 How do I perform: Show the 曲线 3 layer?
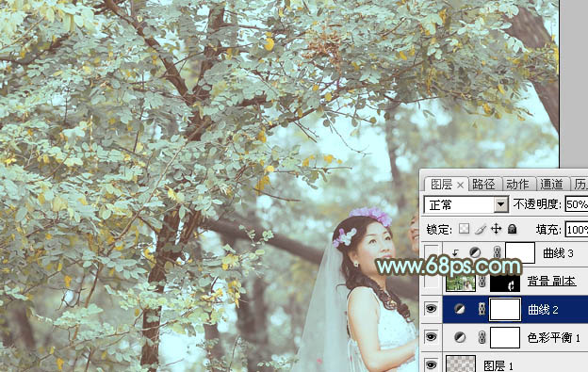click(x=431, y=253)
